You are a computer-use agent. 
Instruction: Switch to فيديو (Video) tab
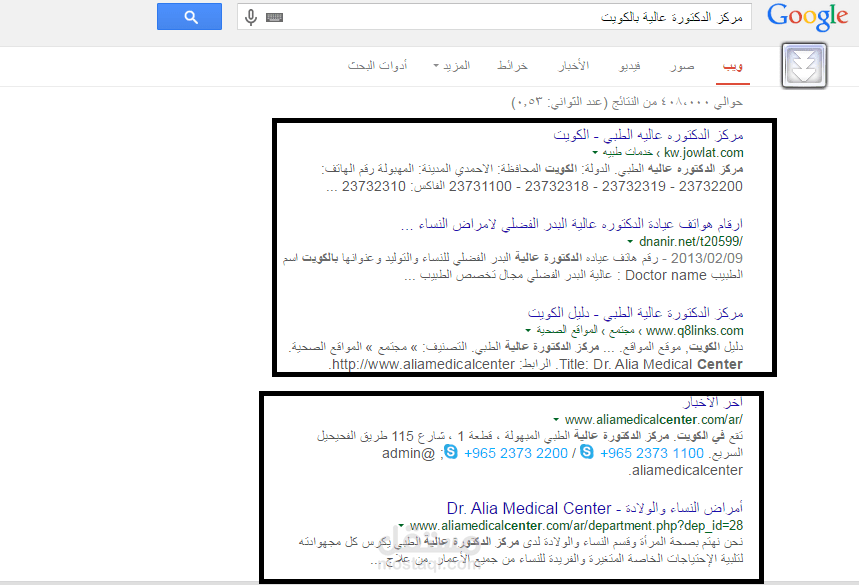(630, 66)
